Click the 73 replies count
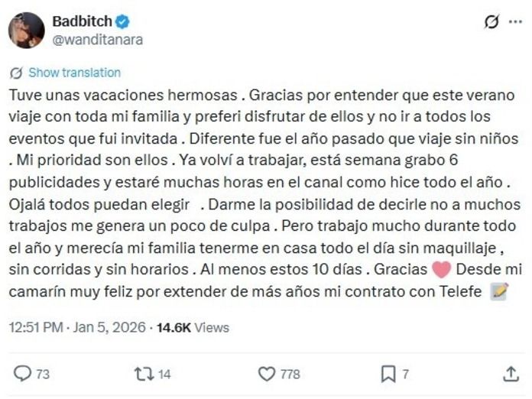Viewport: 532px width, 399px height. 43,374
